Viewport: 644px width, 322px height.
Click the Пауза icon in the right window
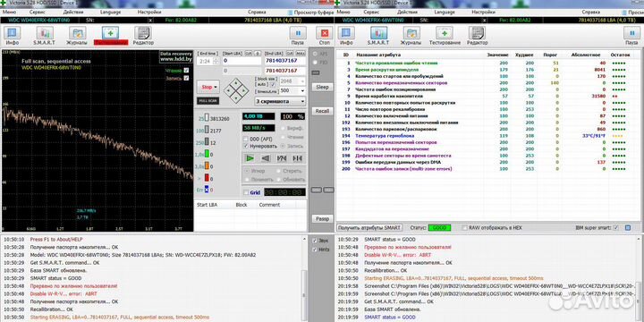(x=631, y=34)
